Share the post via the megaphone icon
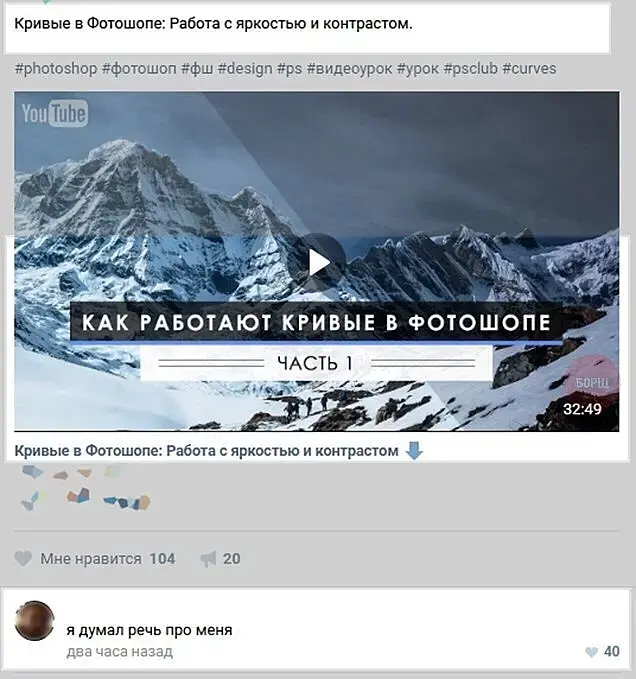This screenshot has width=636, height=679. point(208,559)
